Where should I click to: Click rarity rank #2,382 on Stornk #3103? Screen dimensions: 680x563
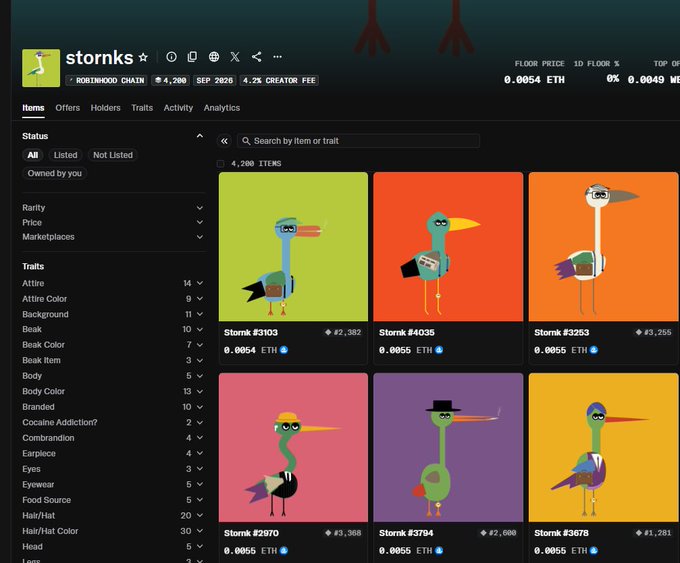click(343, 332)
